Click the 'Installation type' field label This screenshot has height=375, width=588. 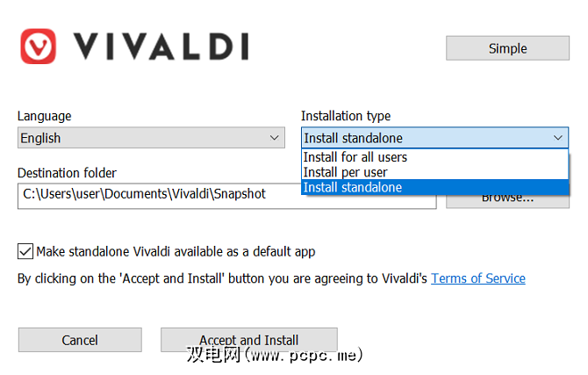click(x=346, y=116)
